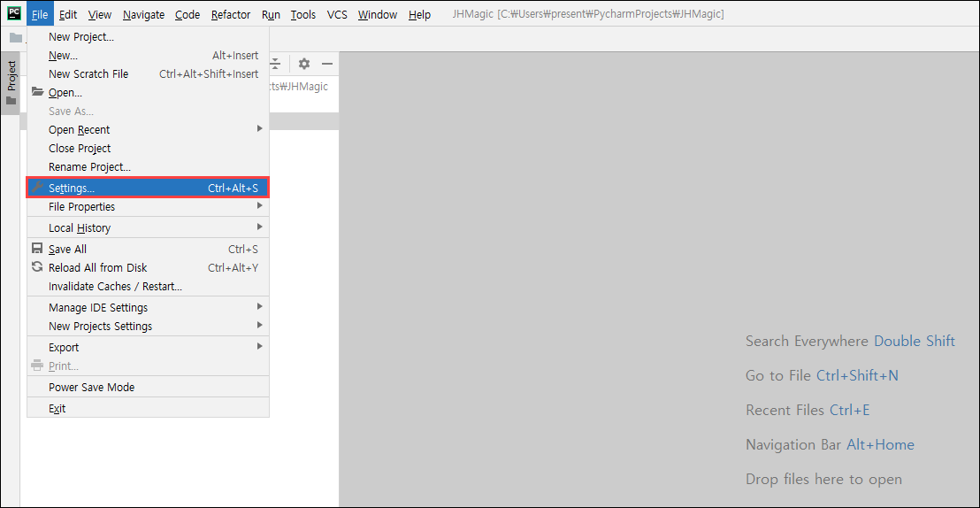Click the Settings wrench icon
980x508 pixels.
tap(37, 188)
